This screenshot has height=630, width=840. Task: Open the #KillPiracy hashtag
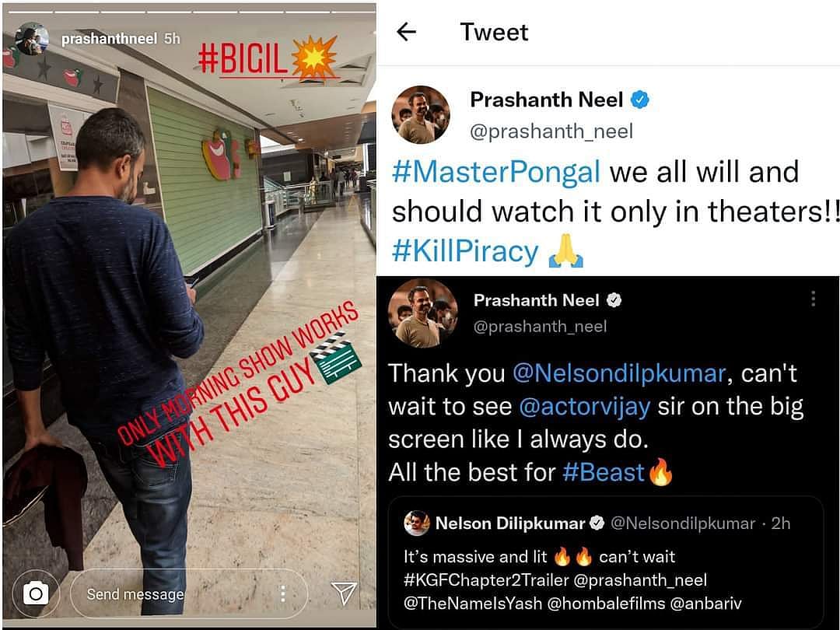tap(465, 251)
